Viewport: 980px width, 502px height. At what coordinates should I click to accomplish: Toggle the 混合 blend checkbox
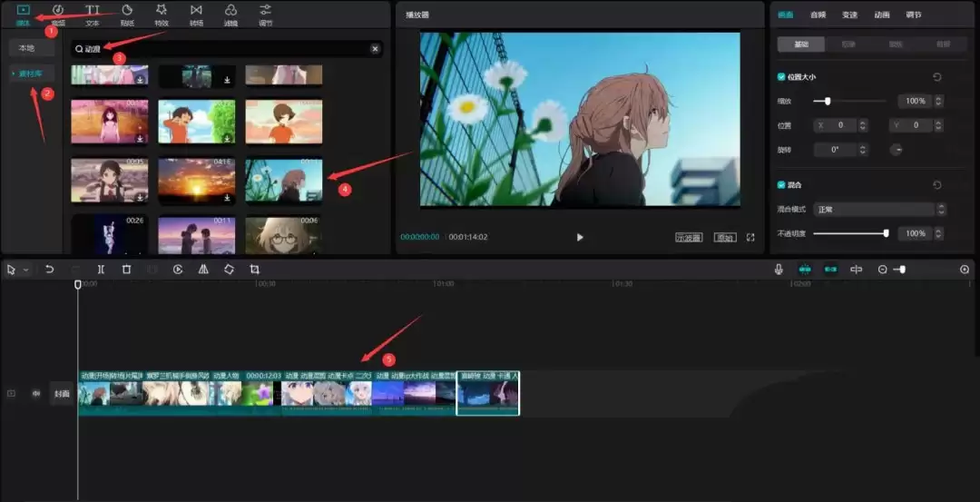pos(782,185)
